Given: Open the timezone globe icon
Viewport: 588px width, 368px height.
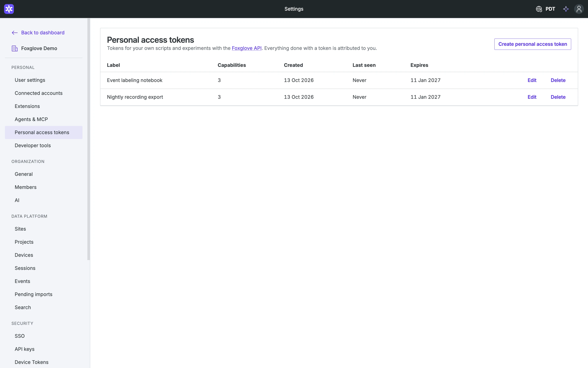Looking at the screenshot, I should [x=539, y=9].
